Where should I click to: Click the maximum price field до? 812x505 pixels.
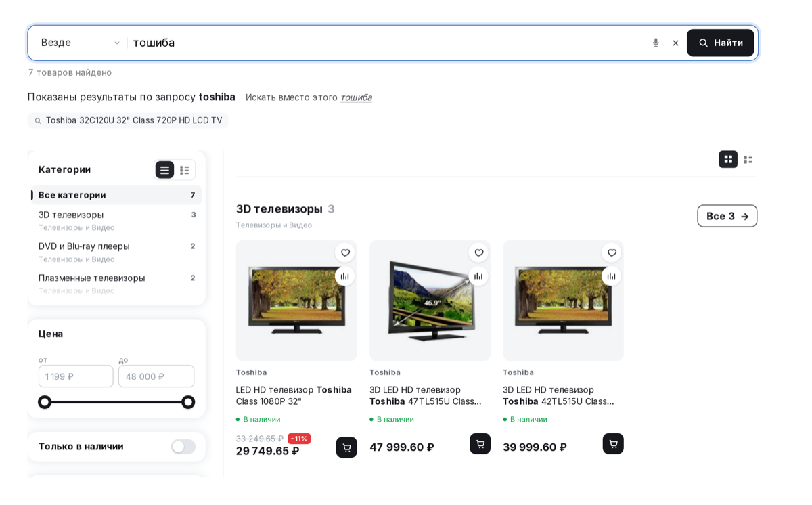[x=156, y=376]
